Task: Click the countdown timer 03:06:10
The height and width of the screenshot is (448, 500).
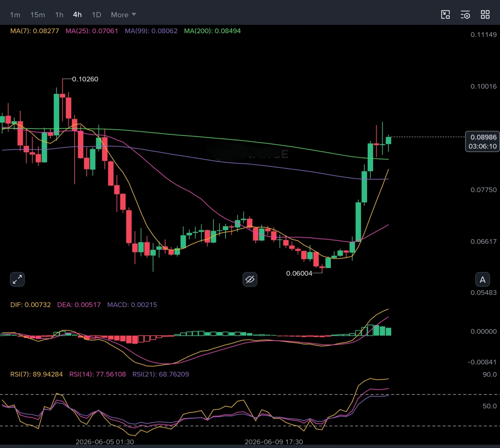Action: (x=483, y=146)
